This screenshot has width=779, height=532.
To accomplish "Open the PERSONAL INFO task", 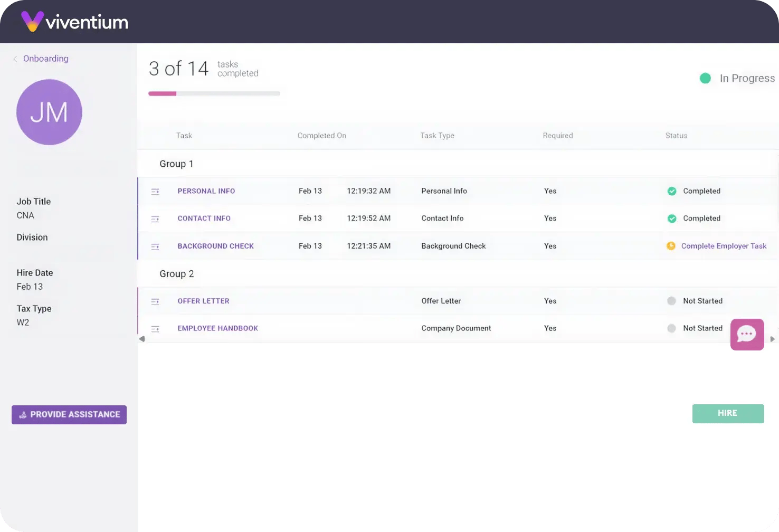I will tap(206, 191).
